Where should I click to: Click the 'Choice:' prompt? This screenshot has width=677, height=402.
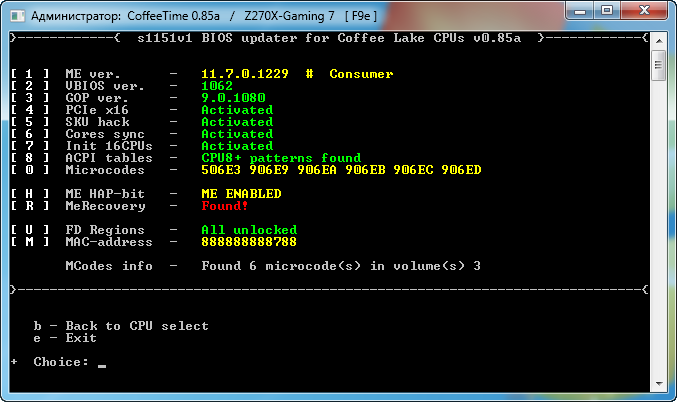click(x=61, y=362)
